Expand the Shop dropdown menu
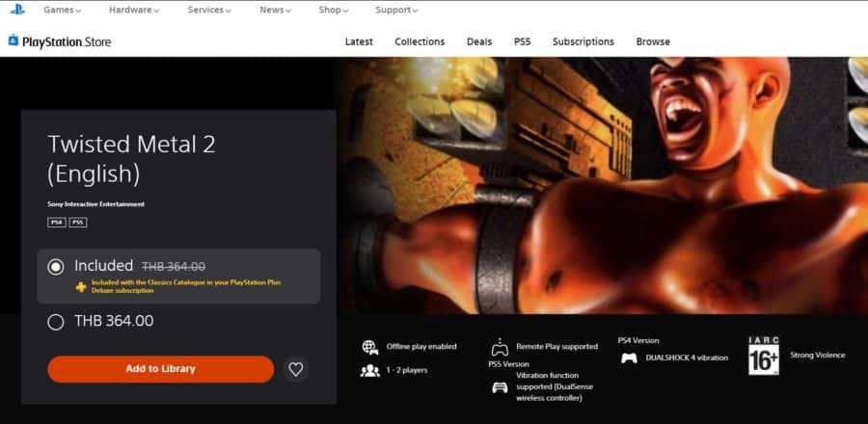 coord(334,10)
